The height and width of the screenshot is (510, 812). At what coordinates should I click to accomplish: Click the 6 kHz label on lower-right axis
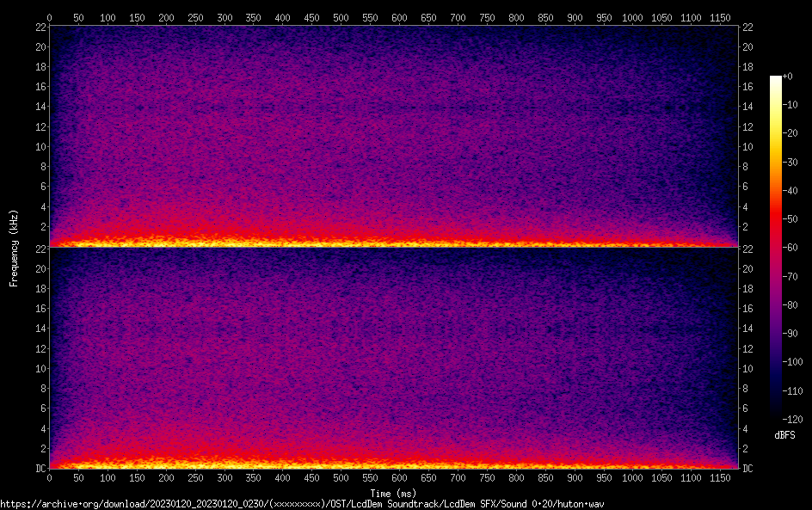point(745,409)
